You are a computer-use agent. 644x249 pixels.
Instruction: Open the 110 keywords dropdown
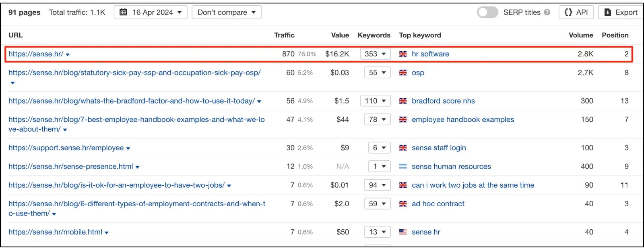[375, 101]
